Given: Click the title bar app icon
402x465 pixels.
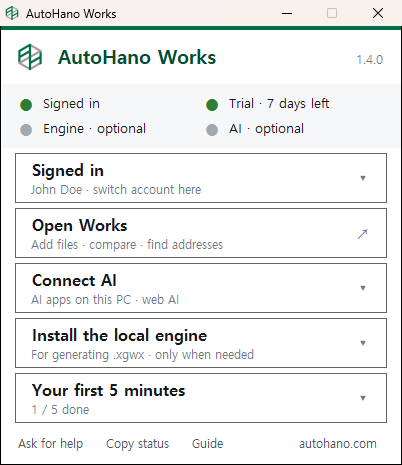Looking at the screenshot, I should click(x=12, y=13).
